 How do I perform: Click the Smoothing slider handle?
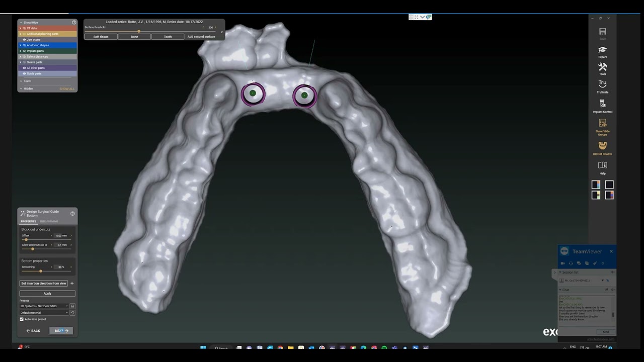41,271
